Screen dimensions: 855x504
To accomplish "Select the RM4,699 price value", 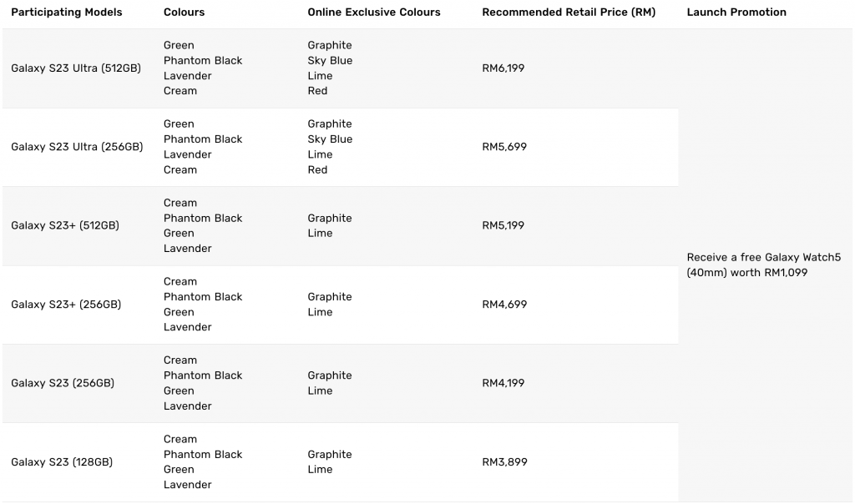I will 504,305.
